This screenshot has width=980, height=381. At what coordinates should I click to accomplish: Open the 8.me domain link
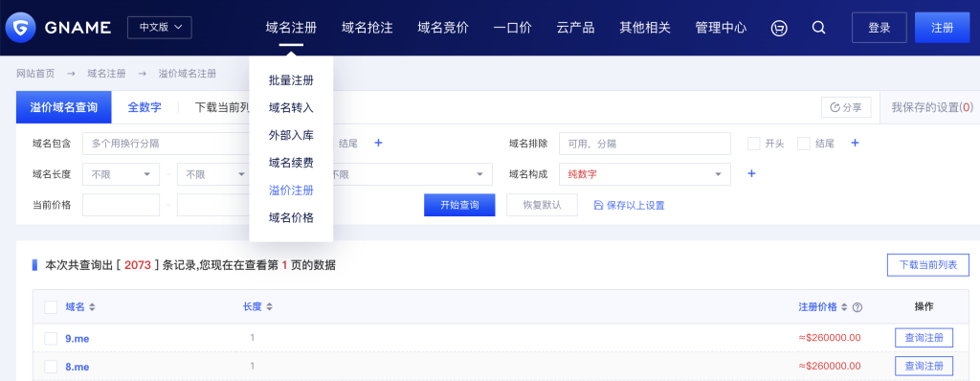point(78,367)
